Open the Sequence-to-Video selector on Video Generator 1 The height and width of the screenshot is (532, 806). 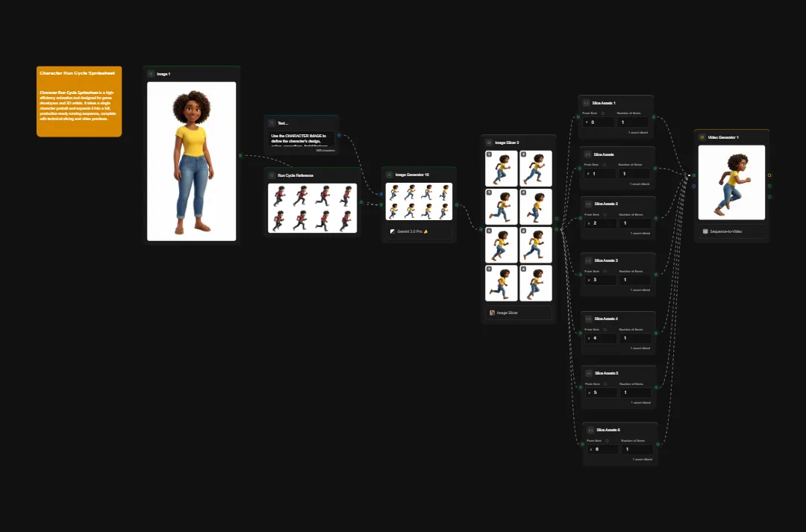tap(731, 231)
